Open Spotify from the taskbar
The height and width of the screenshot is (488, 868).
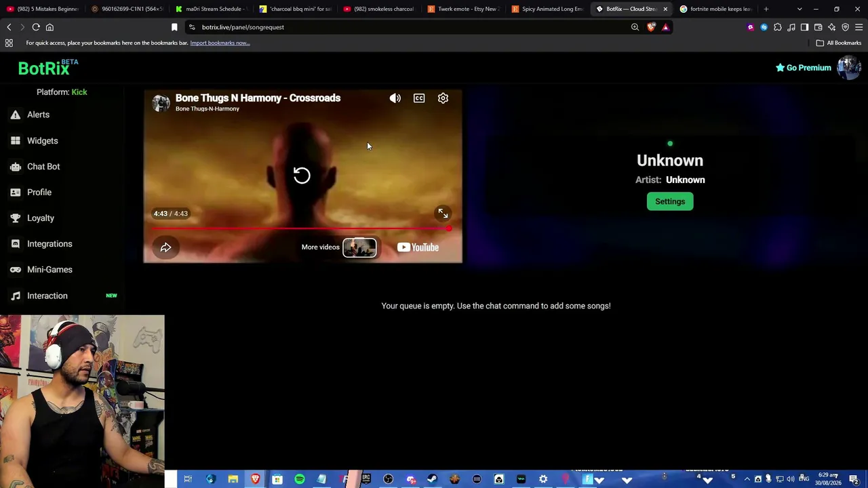coord(300,479)
